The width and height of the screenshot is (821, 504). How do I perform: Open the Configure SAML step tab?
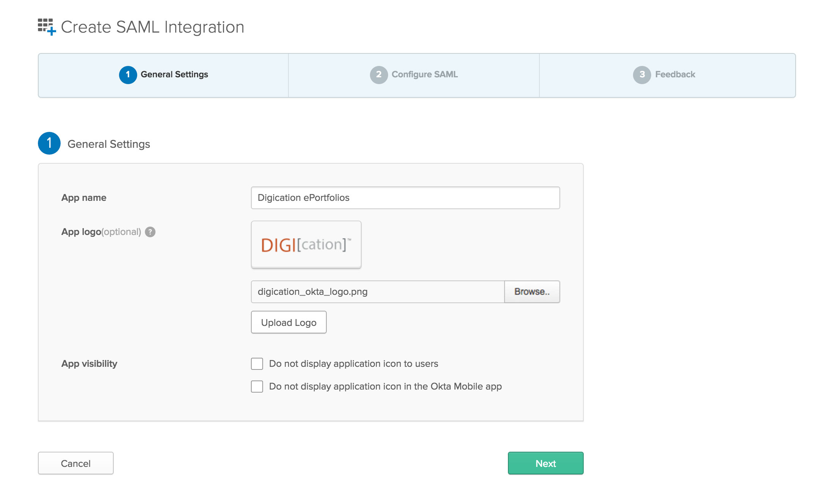coord(425,75)
